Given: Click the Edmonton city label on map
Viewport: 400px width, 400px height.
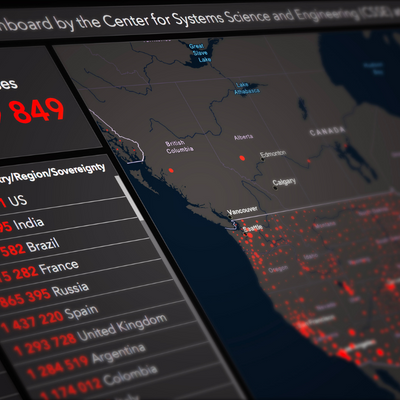Looking at the screenshot, I should pyautogui.click(x=273, y=154).
